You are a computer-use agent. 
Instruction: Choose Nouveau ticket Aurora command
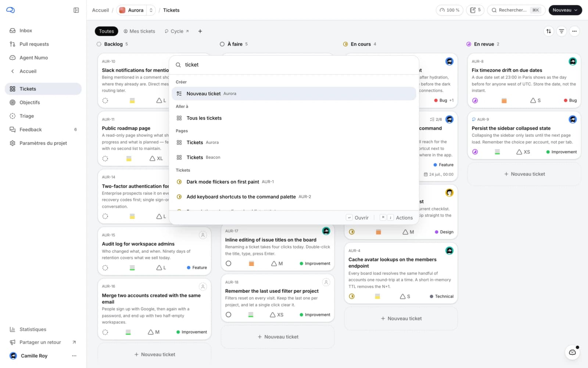coord(294,93)
